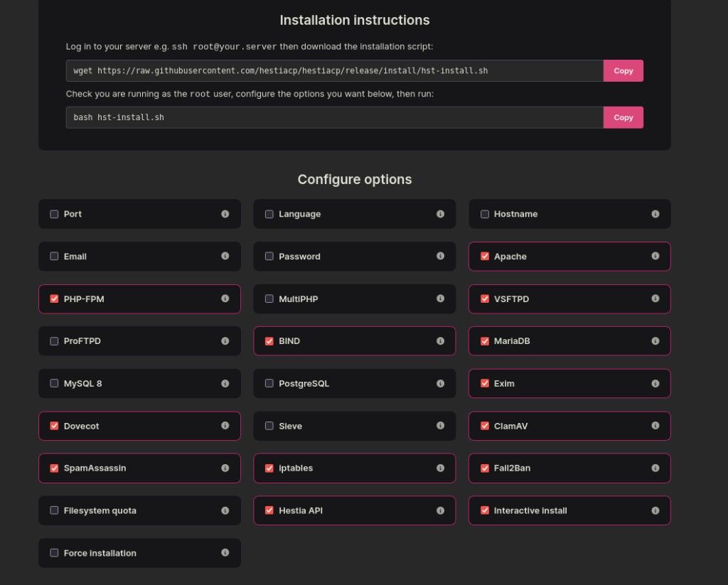Uncheck the VSFTPD option
The image size is (728, 585).
point(485,299)
